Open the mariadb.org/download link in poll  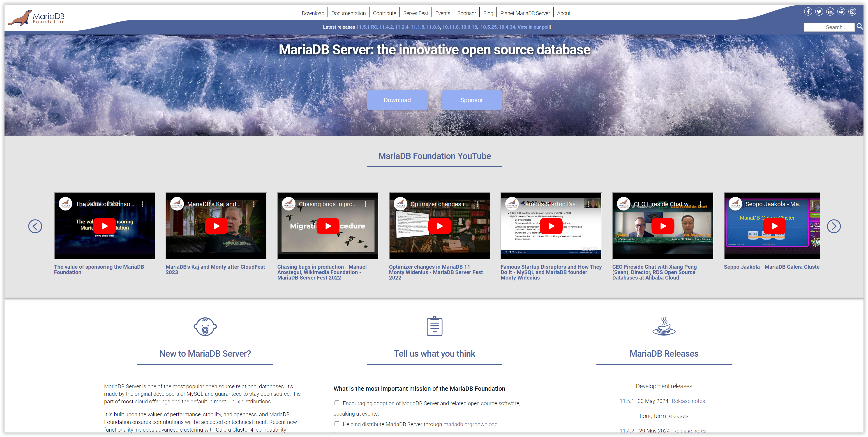click(x=470, y=424)
